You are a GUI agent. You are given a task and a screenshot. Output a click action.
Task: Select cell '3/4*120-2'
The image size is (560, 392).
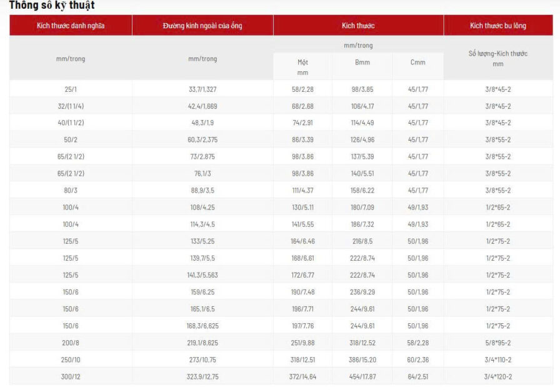498,376
